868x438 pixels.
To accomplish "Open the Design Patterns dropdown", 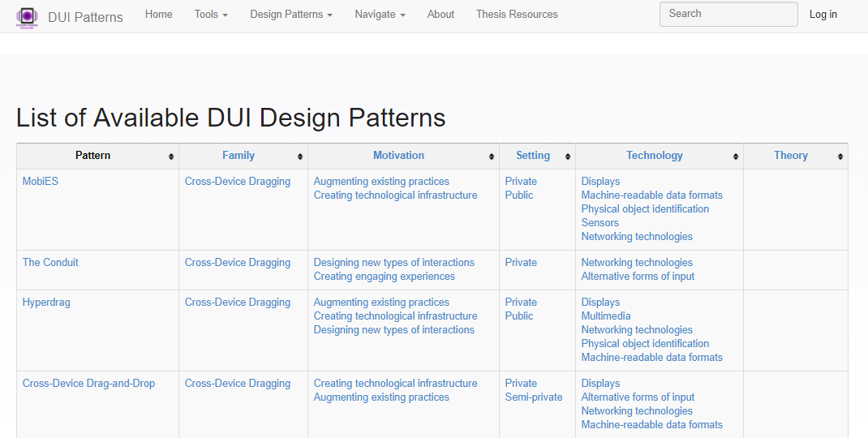I will (291, 15).
